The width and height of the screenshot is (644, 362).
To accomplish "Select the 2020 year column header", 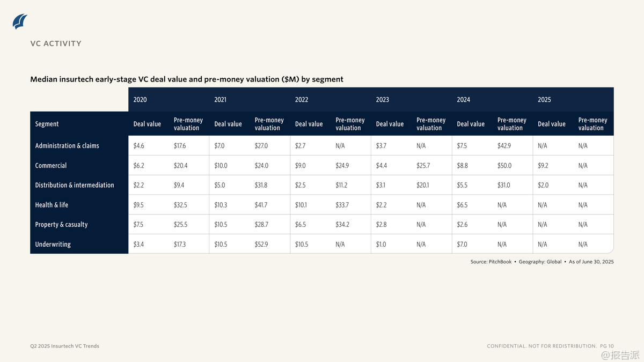I will point(140,100).
